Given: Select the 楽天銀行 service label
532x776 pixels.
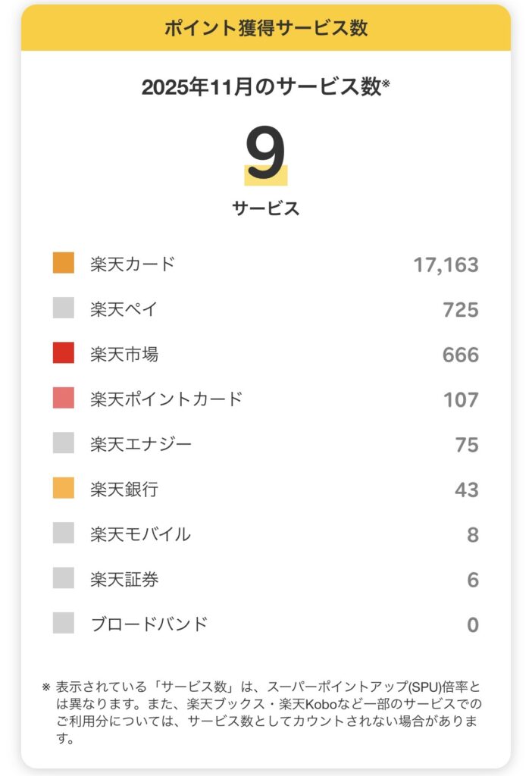Looking at the screenshot, I should [124, 489].
